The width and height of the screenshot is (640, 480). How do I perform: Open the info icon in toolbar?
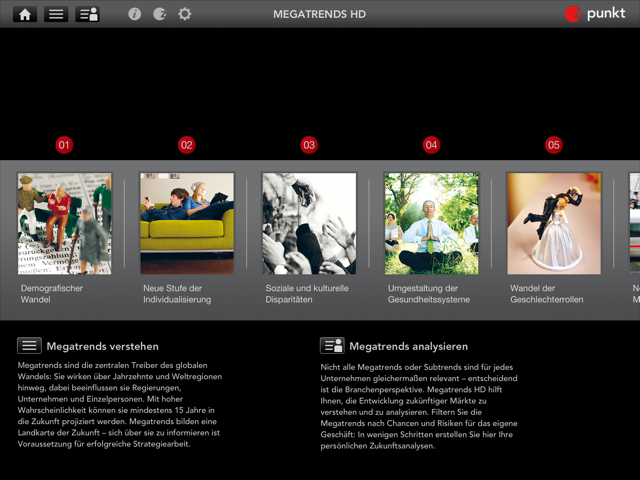[135, 14]
